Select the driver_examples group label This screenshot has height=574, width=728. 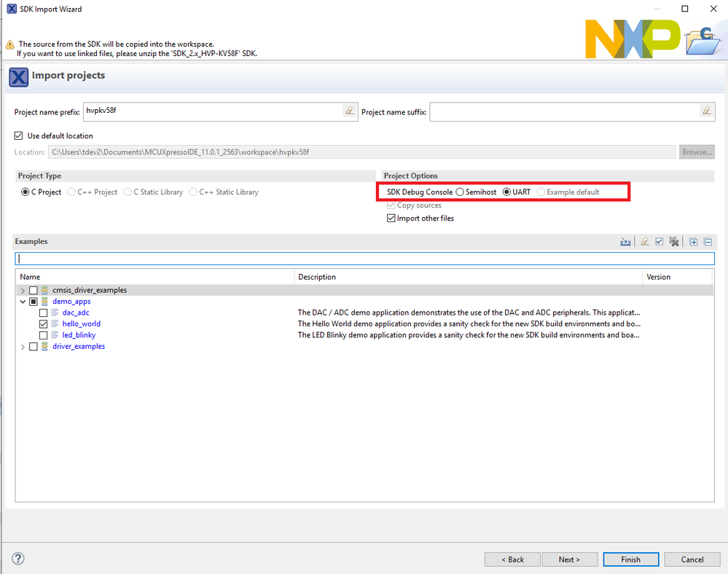click(x=79, y=346)
